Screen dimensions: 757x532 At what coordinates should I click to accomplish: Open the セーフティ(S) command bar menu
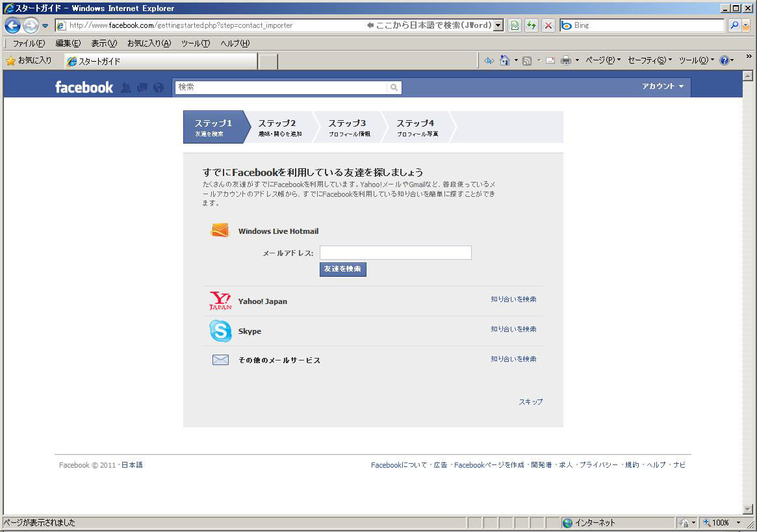coord(650,60)
